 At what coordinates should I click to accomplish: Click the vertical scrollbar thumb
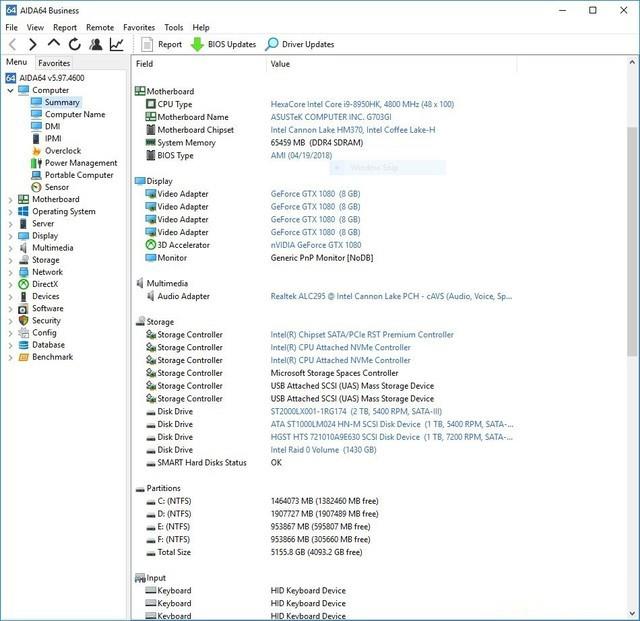coord(632,241)
